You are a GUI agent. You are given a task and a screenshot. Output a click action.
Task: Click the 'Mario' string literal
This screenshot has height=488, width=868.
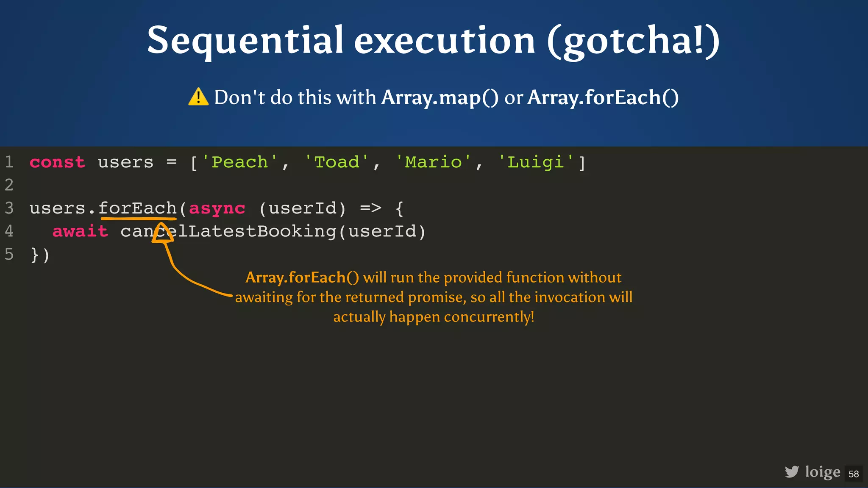(433, 162)
